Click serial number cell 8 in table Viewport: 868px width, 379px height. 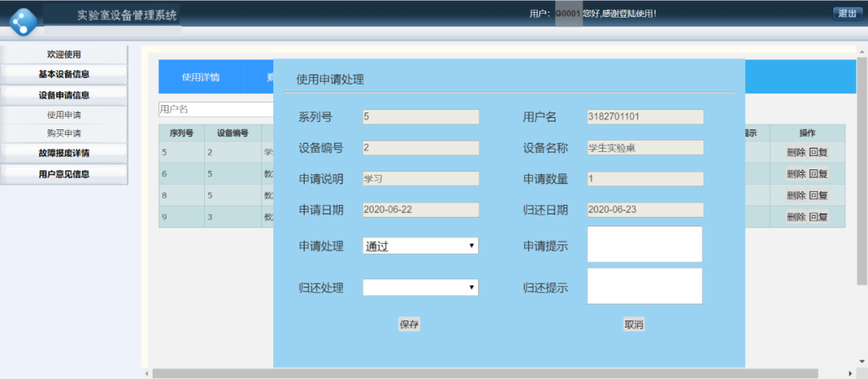coord(182,195)
